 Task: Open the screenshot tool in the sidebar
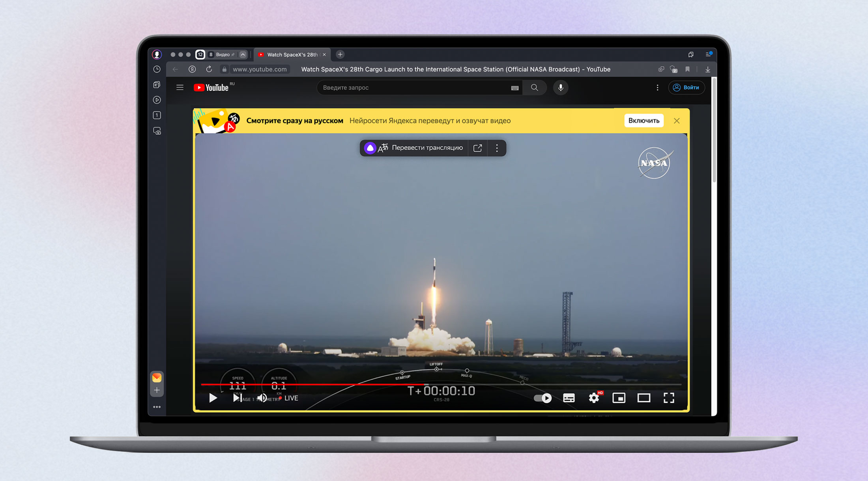157,131
